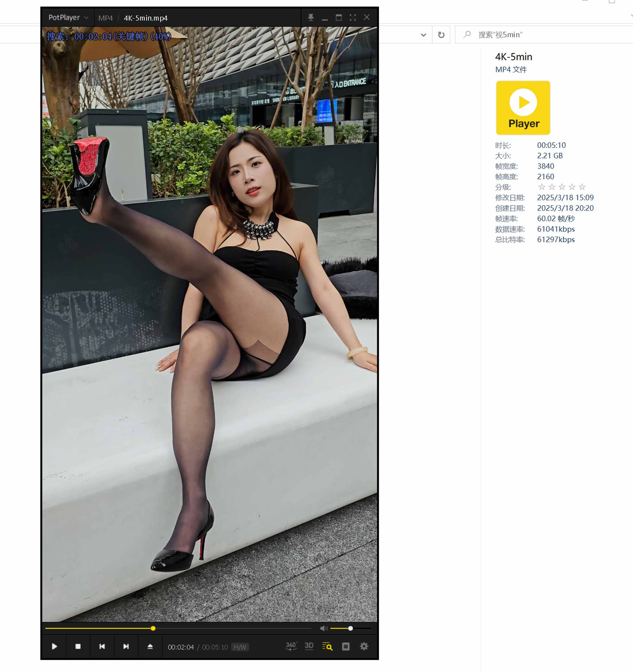Mute audio with the speaker icon
The width and height of the screenshot is (633, 672).
click(x=323, y=628)
